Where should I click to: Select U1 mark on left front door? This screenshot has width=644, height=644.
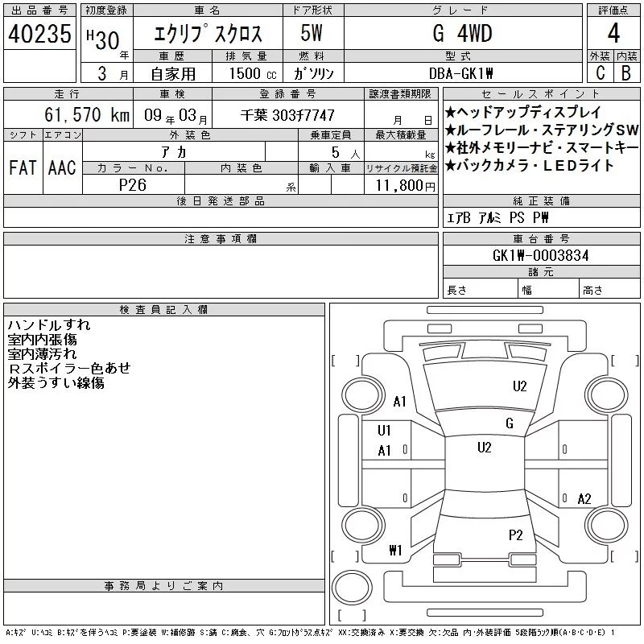pos(384,431)
